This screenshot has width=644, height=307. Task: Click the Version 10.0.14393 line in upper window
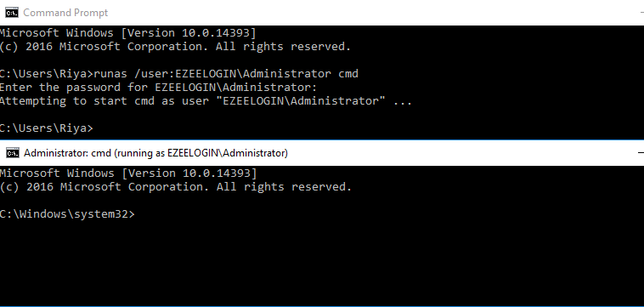[127, 33]
